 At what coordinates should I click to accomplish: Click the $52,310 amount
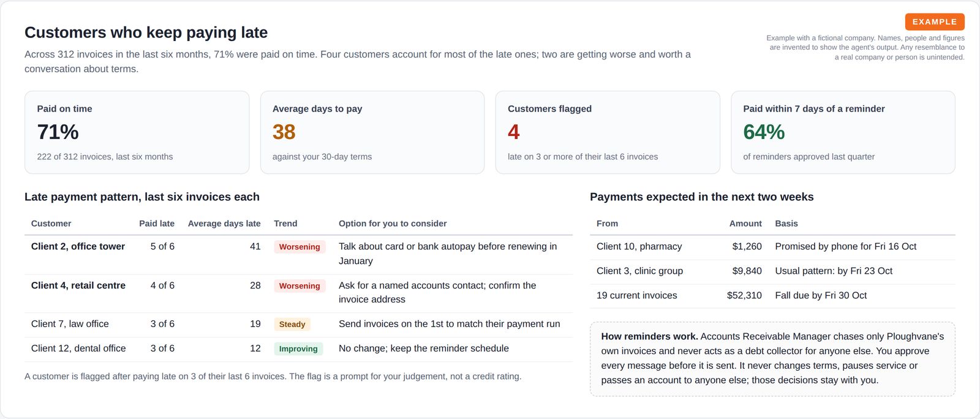click(x=744, y=295)
